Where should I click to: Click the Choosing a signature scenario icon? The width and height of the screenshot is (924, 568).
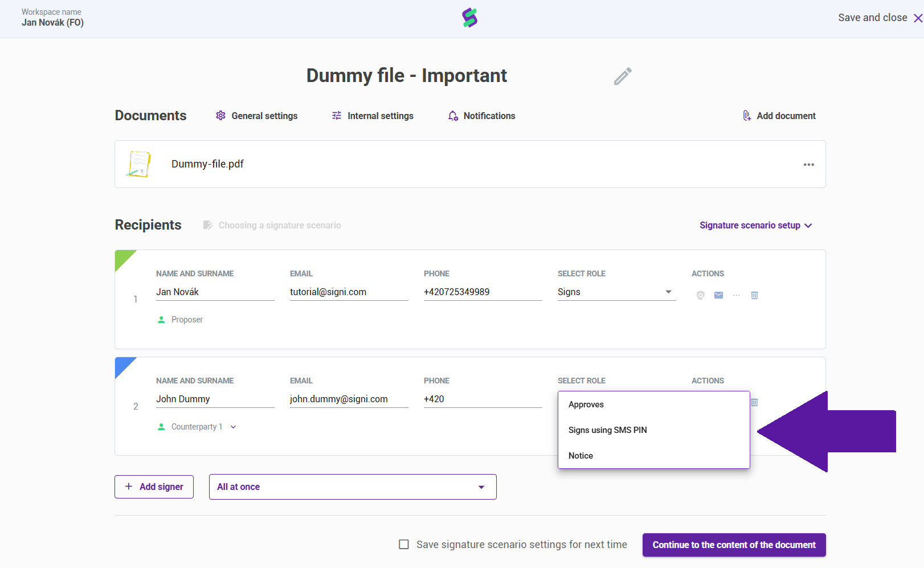click(x=208, y=225)
